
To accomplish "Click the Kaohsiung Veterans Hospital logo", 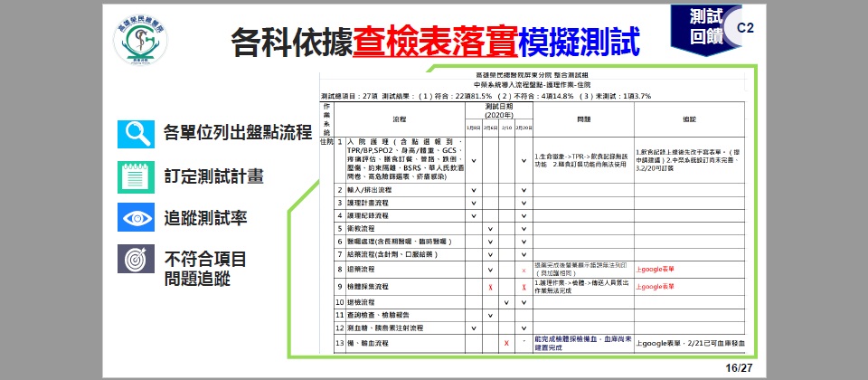I will pyautogui.click(x=140, y=41).
